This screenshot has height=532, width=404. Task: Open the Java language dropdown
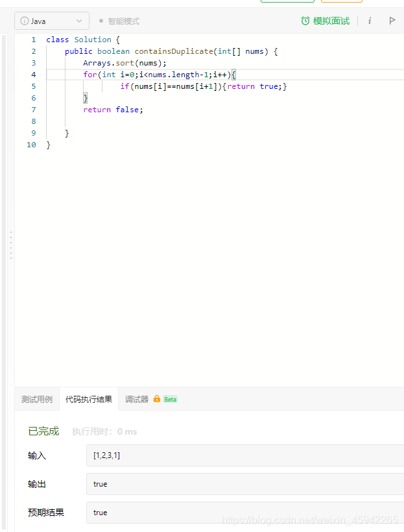click(52, 21)
